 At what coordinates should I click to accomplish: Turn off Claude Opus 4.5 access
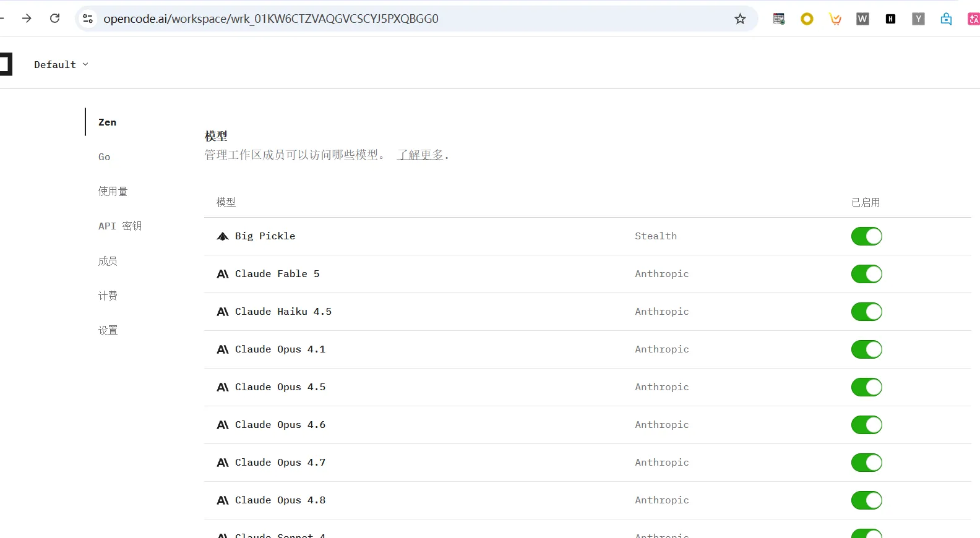(x=866, y=387)
